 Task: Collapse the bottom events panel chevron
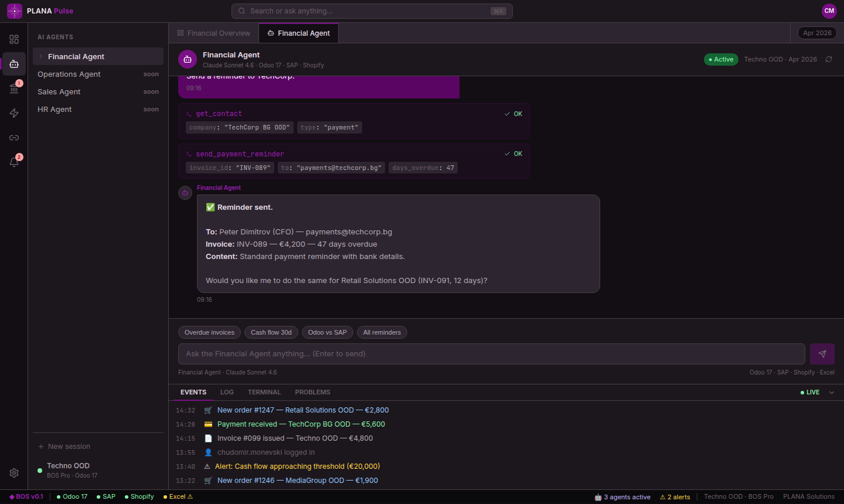point(832,393)
